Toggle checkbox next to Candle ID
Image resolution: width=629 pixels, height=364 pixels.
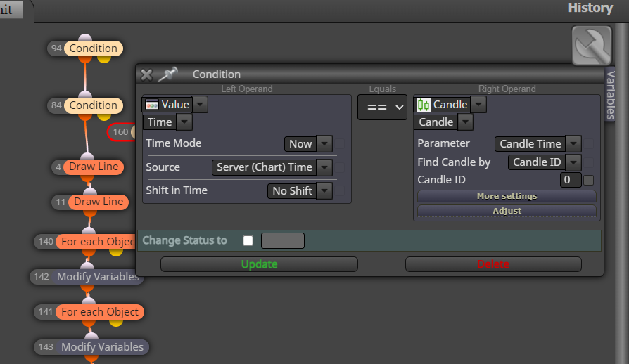coord(588,180)
